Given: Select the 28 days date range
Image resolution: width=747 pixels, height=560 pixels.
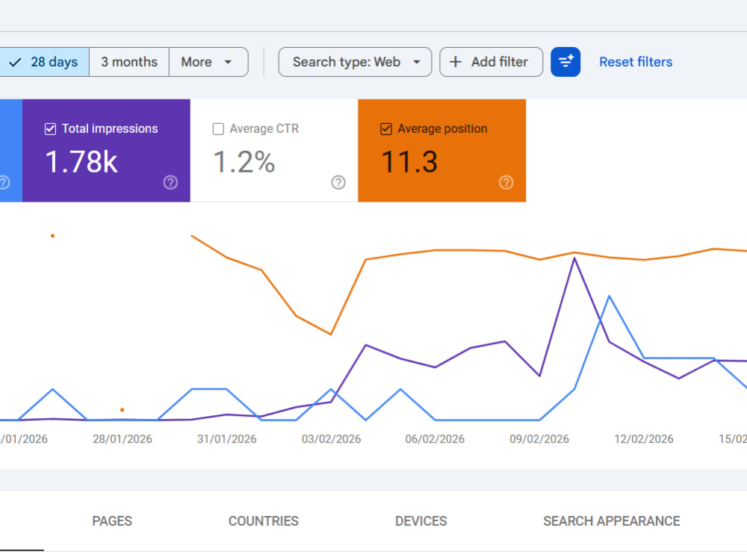Looking at the screenshot, I should click(44, 62).
